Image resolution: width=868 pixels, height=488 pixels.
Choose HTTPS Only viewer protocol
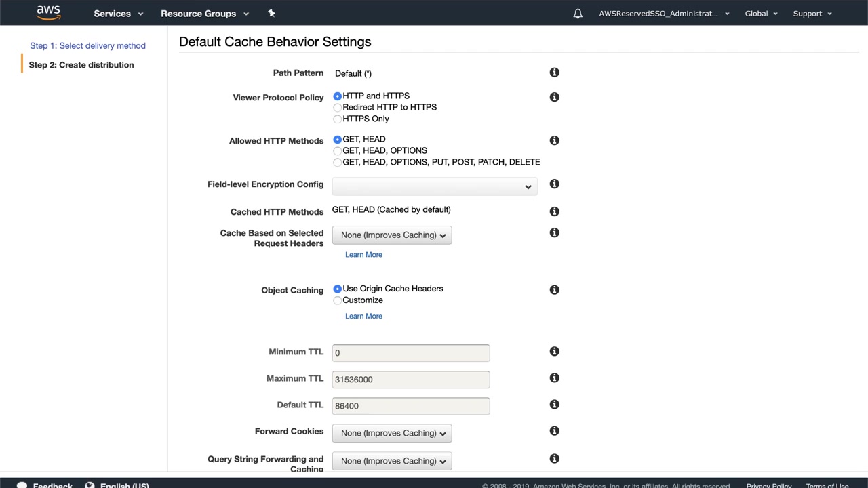click(x=338, y=119)
